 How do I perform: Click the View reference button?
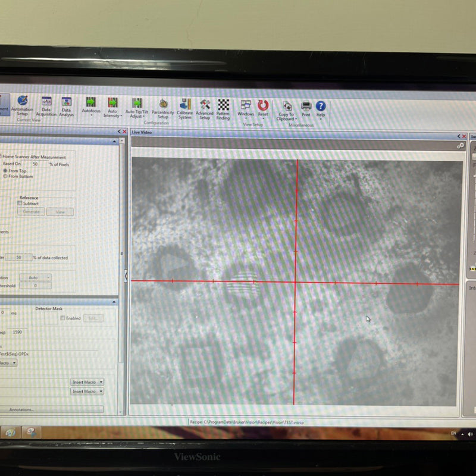click(60, 212)
